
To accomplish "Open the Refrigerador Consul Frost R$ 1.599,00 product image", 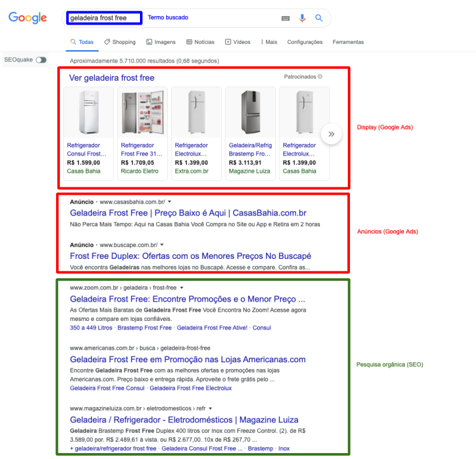I will coord(89,112).
